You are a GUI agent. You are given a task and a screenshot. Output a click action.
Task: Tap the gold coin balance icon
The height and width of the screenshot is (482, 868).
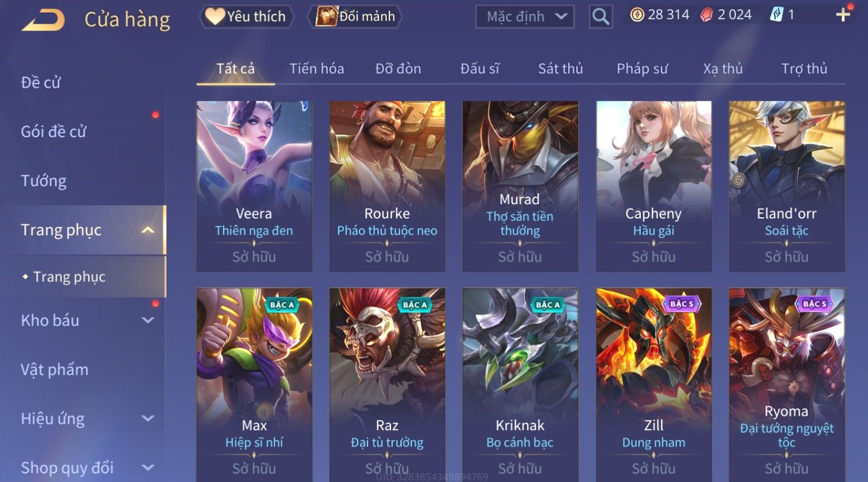[637, 15]
